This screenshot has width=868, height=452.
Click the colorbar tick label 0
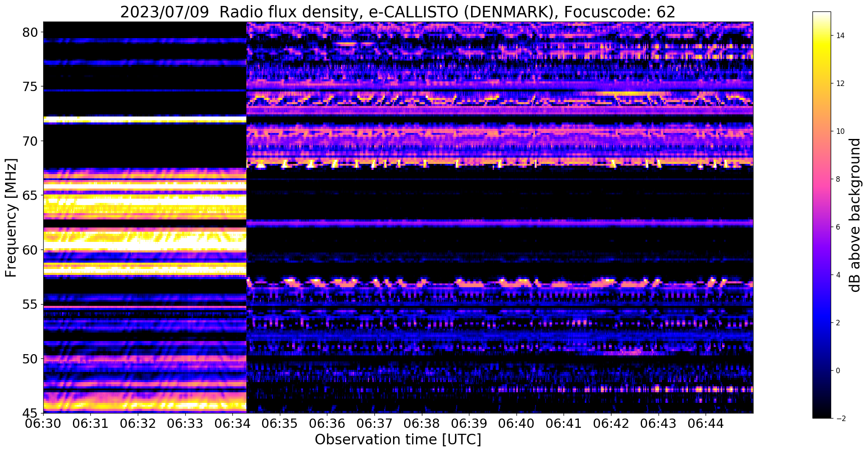pyautogui.click(x=837, y=371)
